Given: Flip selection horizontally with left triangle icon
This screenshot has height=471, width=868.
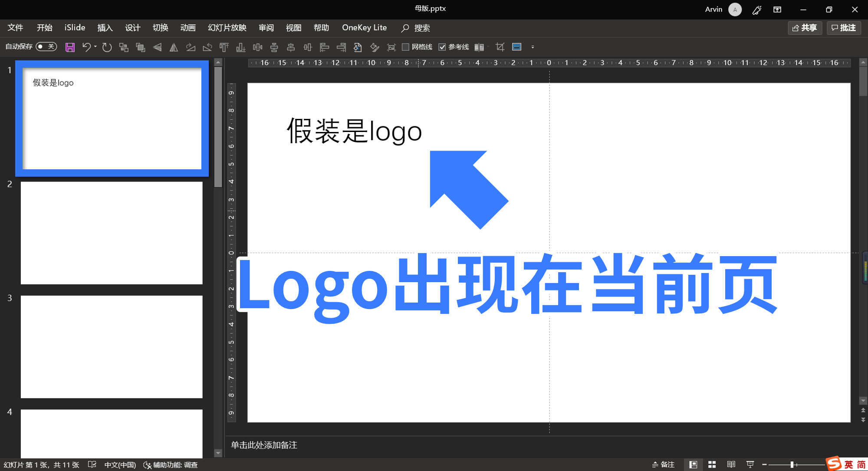Looking at the screenshot, I should click(x=157, y=47).
